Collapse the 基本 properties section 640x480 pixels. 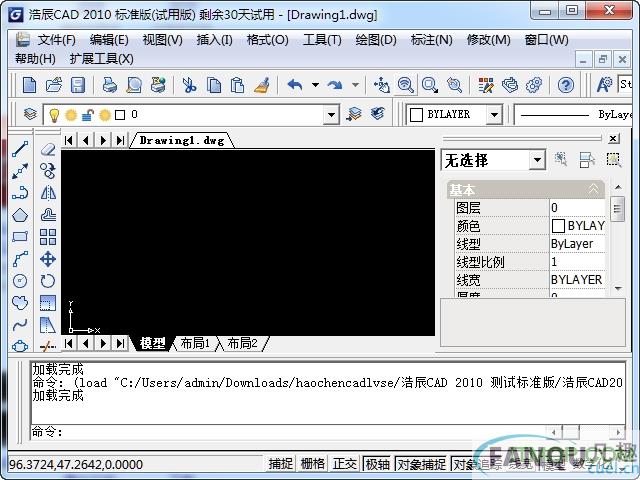pyautogui.click(x=593, y=189)
